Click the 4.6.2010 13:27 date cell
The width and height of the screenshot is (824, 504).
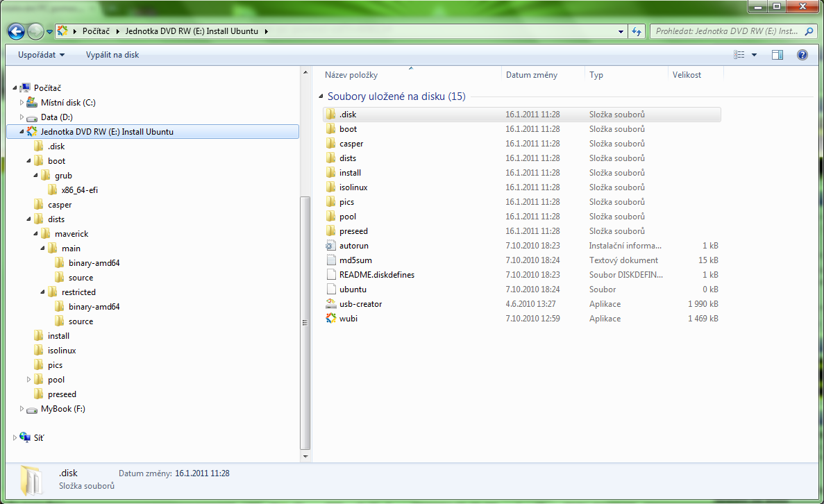(530, 304)
